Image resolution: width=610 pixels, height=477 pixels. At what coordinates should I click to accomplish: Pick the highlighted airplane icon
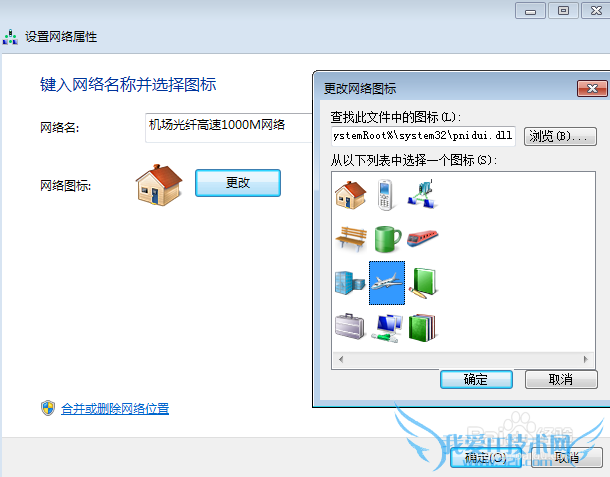tap(387, 283)
